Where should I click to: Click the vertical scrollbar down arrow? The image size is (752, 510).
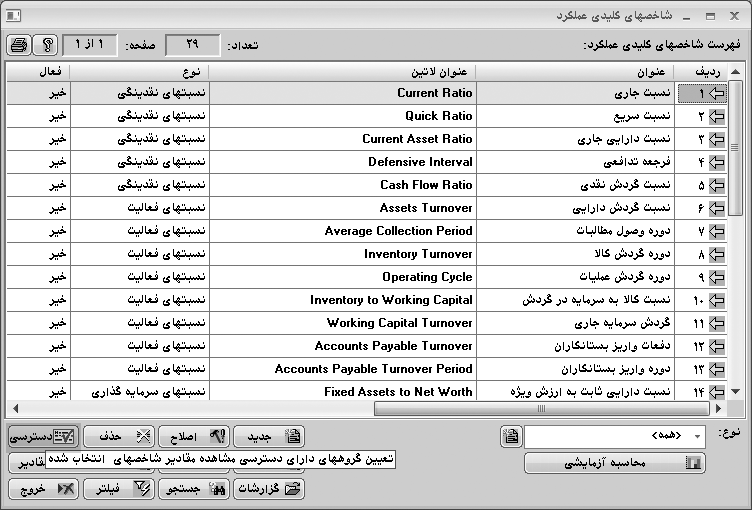(x=736, y=391)
